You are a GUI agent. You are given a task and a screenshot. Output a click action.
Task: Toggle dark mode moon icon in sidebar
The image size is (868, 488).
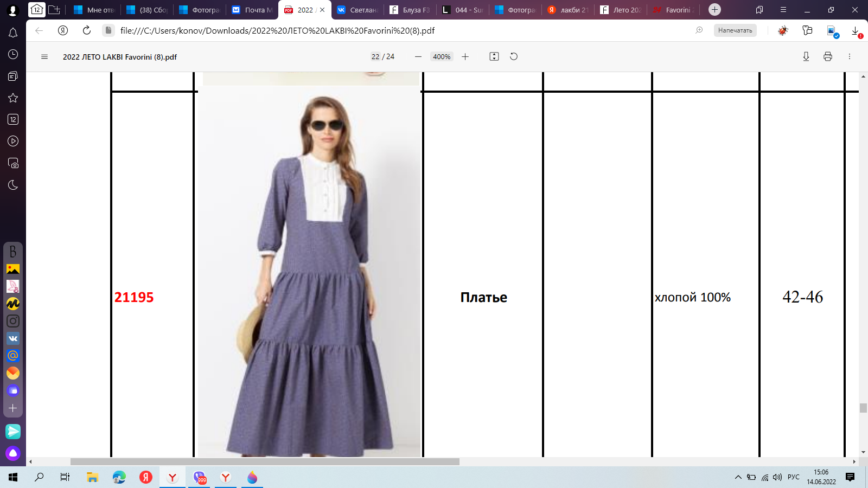[13, 185]
